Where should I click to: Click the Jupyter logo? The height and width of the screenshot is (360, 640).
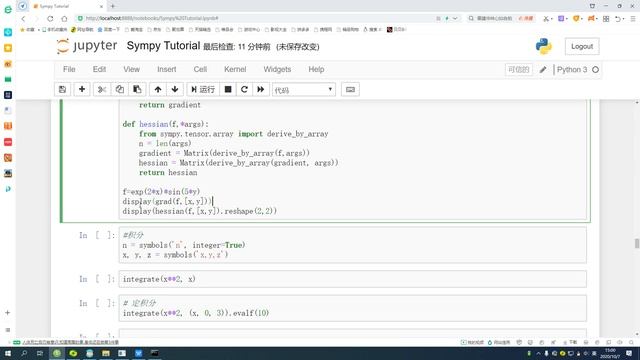tap(87, 46)
